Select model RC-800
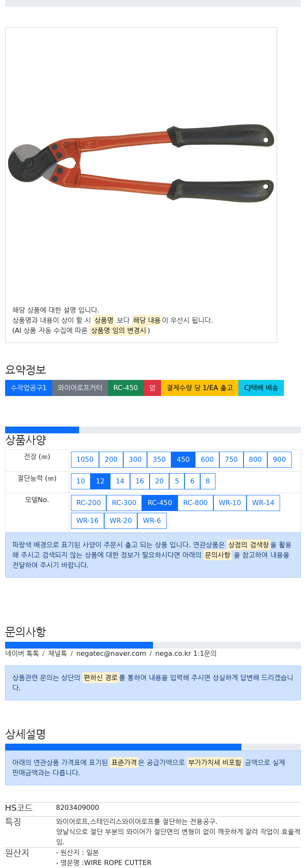The height and width of the screenshot is (868, 306). tap(195, 503)
